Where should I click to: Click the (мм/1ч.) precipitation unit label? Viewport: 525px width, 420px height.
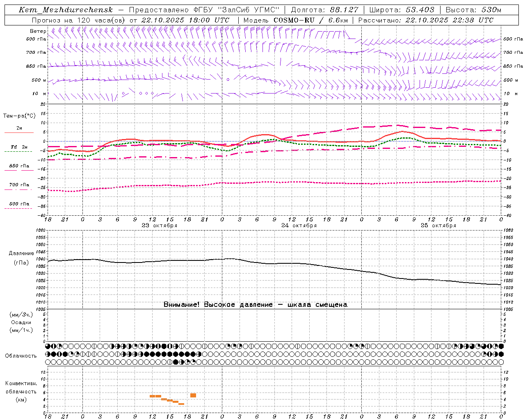coord(21,331)
